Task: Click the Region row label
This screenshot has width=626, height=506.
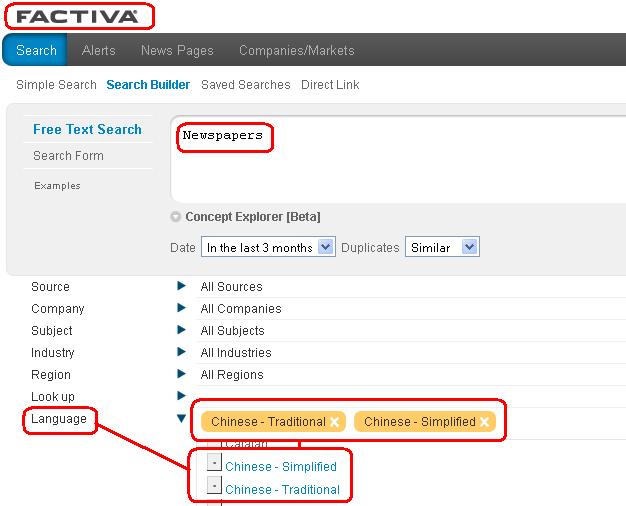Action: point(51,374)
